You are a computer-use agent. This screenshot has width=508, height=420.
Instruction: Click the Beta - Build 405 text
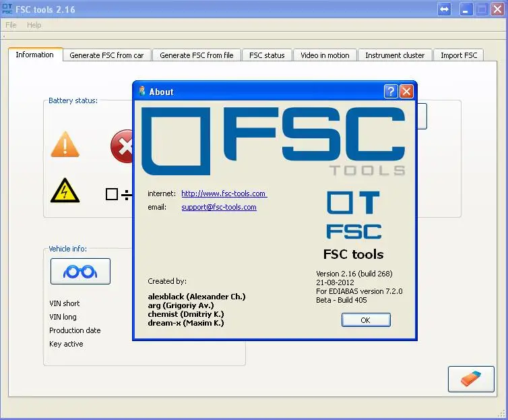tap(341, 300)
